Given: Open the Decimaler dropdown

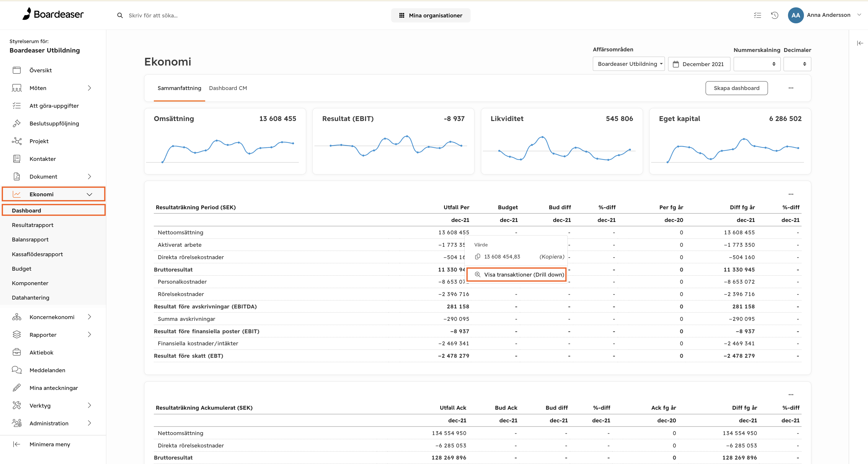Looking at the screenshot, I should tap(797, 64).
